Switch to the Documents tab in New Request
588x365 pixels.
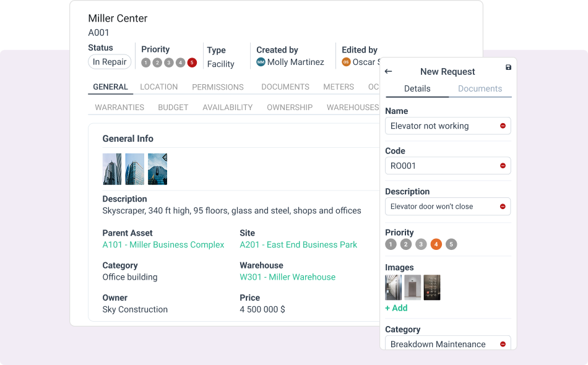[x=480, y=88]
